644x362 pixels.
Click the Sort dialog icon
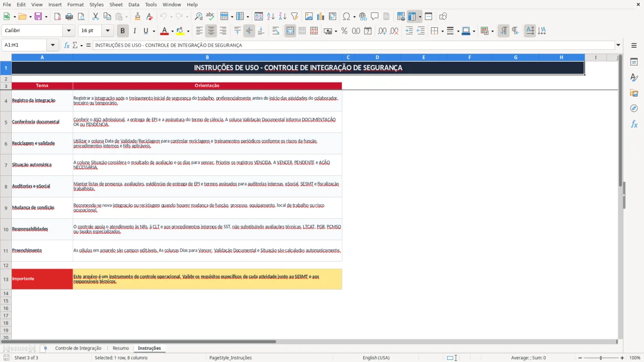pyautogui.click(x=259, y=17)
